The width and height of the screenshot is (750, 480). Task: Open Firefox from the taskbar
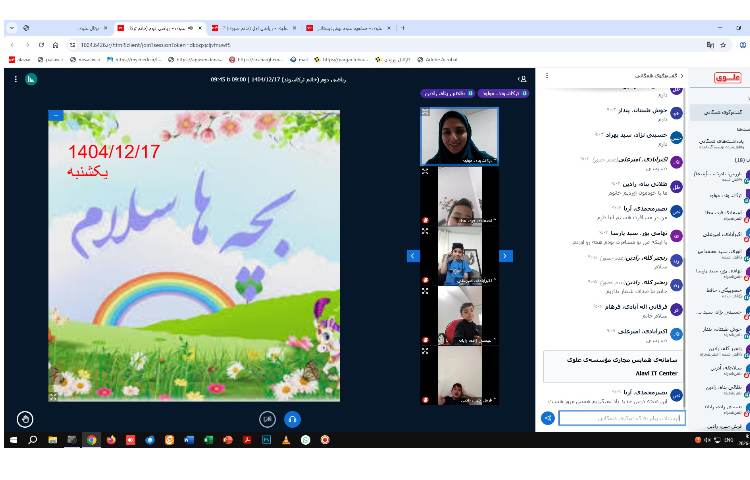pos(111,440)
